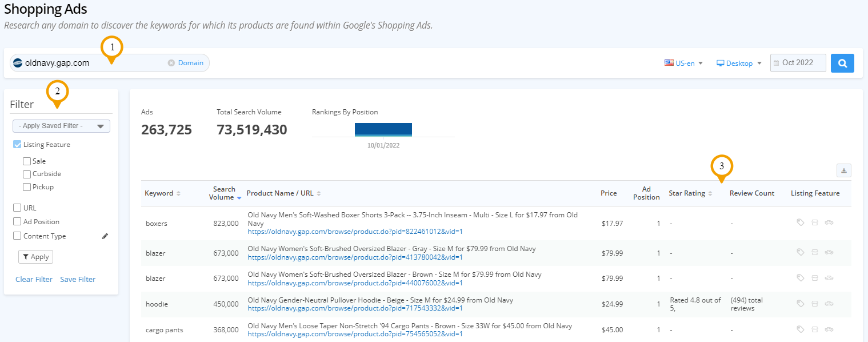
Task: Click the curbside icon in cargo pants row
Action: click(x=815, y=329)
